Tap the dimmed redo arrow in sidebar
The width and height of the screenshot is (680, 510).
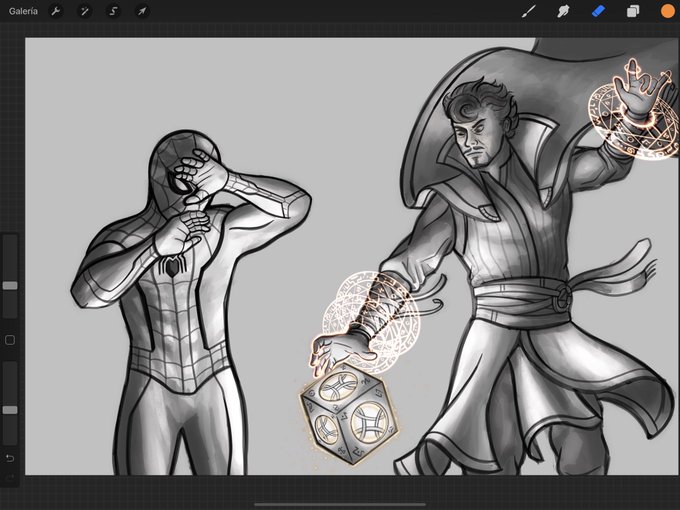10,477
